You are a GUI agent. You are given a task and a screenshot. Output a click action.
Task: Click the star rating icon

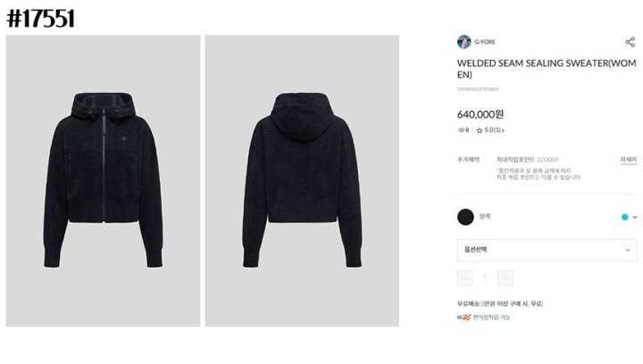point(479,130)
